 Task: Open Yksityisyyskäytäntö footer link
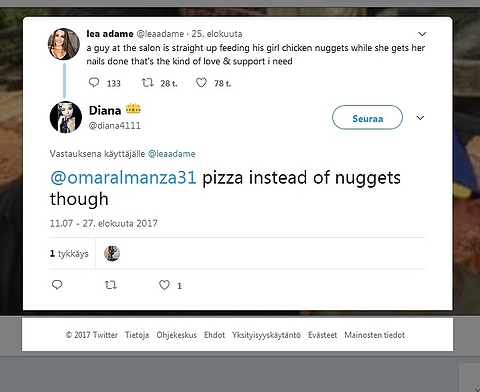point(266,335)
